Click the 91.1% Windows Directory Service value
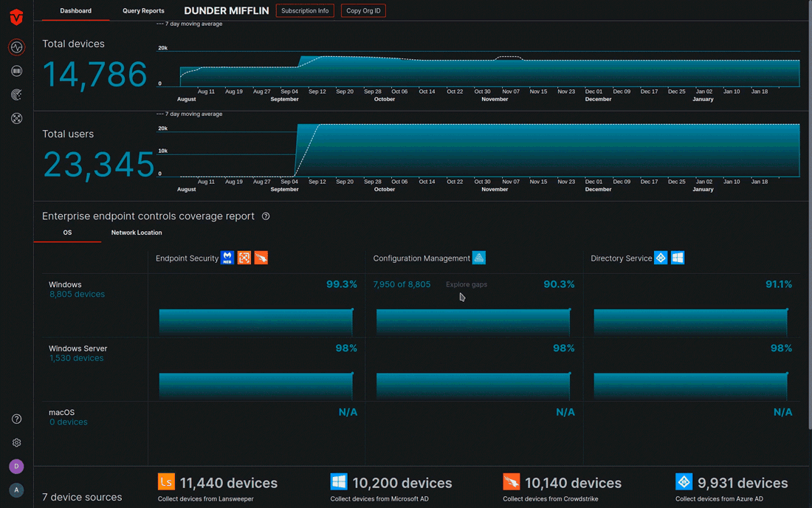 point(779,284)
